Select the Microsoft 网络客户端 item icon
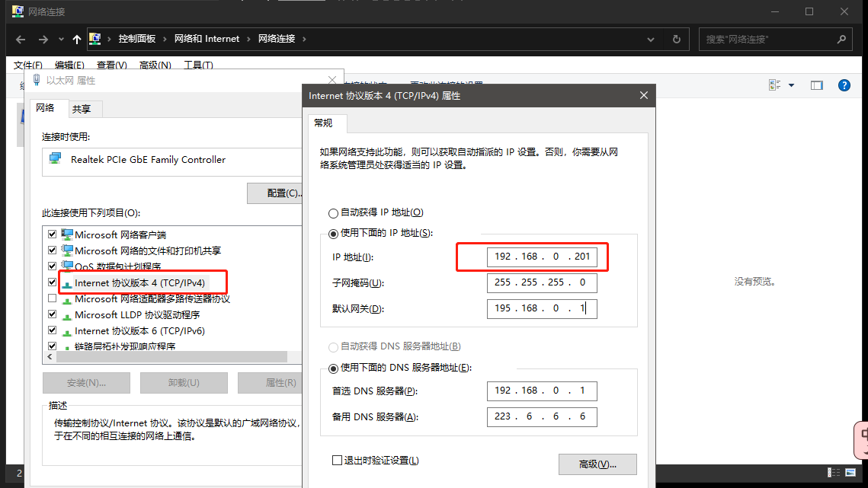This screenshot has width=868, height=488. [67, 234]
